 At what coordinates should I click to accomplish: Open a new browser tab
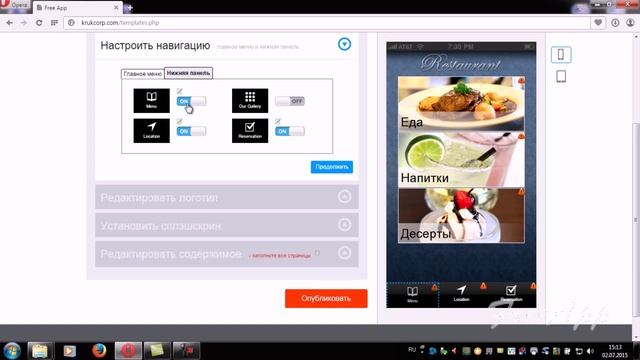click(x=130, y=7)
